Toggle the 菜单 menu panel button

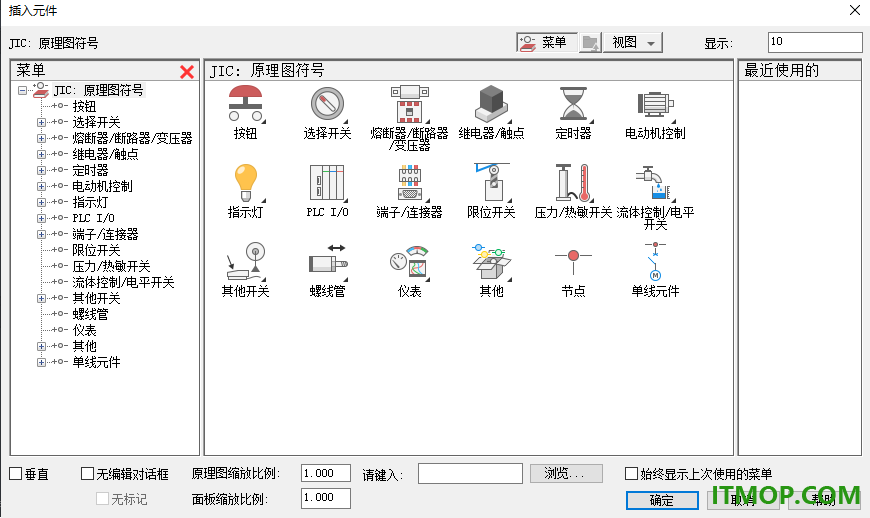coord(547,43)
